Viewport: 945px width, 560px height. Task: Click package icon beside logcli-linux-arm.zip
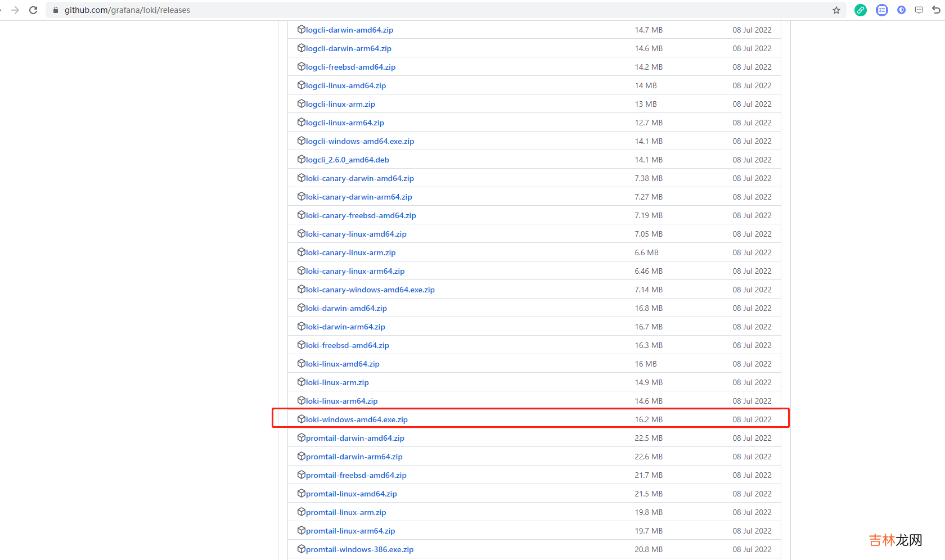click(x=301, y=104)
